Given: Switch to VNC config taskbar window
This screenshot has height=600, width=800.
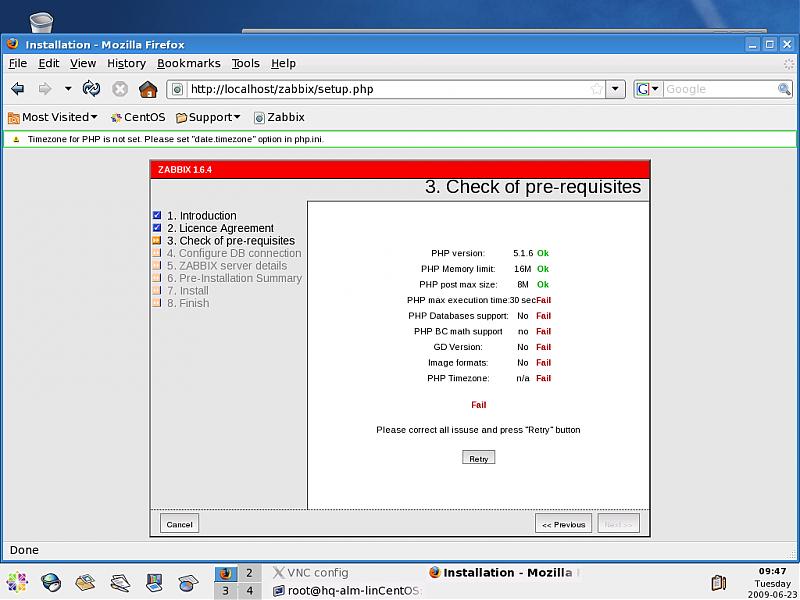Looking at the screenshot, I should [x=311, y=572].
